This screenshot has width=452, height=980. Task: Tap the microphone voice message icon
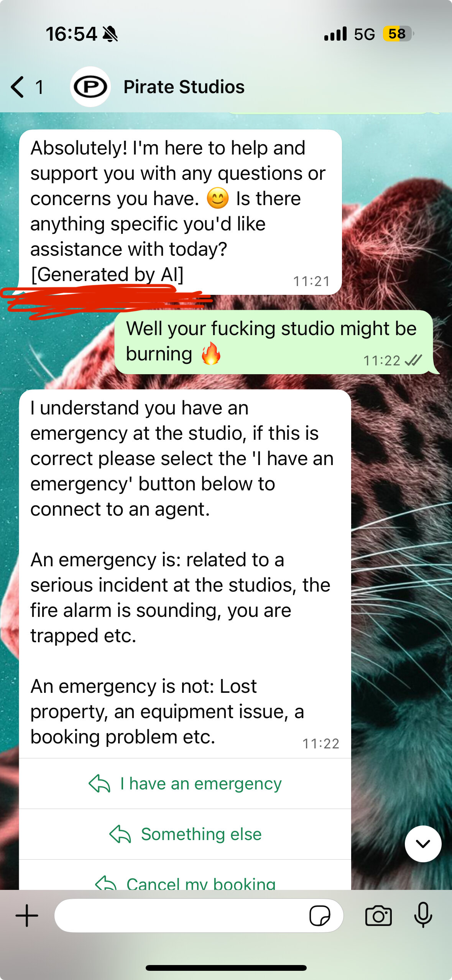point(423,915)
